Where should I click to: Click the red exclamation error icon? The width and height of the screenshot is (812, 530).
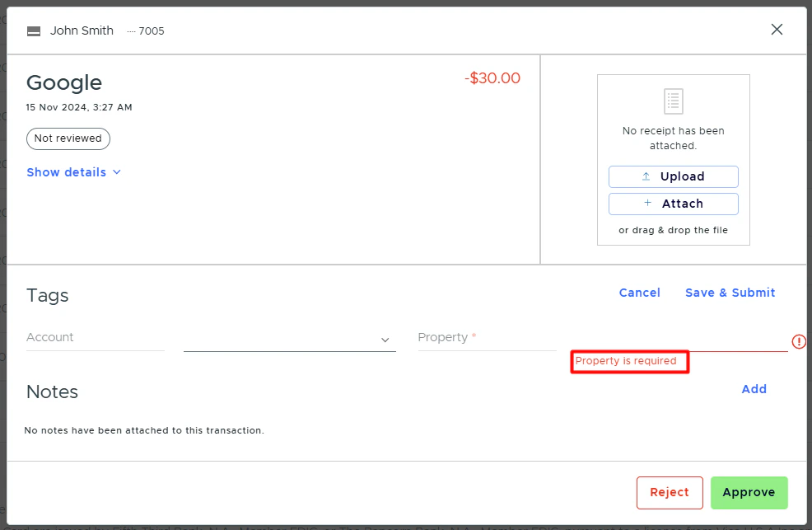(x=798, y=340)
